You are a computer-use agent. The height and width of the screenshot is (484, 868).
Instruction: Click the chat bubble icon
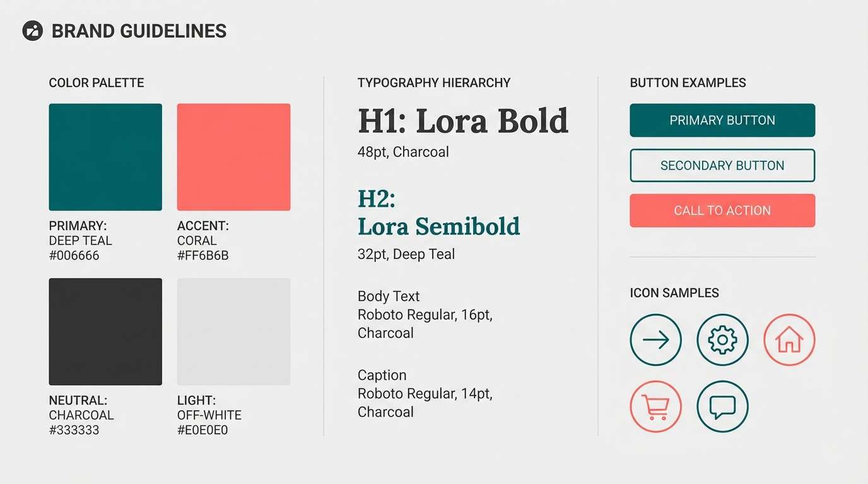point(722,406)
